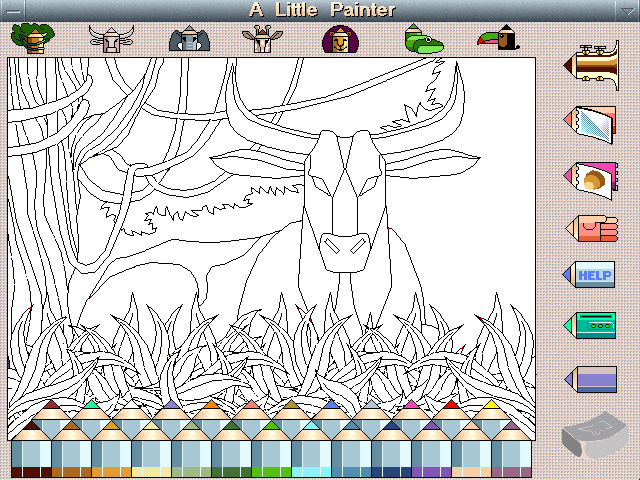The image size is (640, 480).
Task: Open the window menu dash button
Action: [13, 11]
